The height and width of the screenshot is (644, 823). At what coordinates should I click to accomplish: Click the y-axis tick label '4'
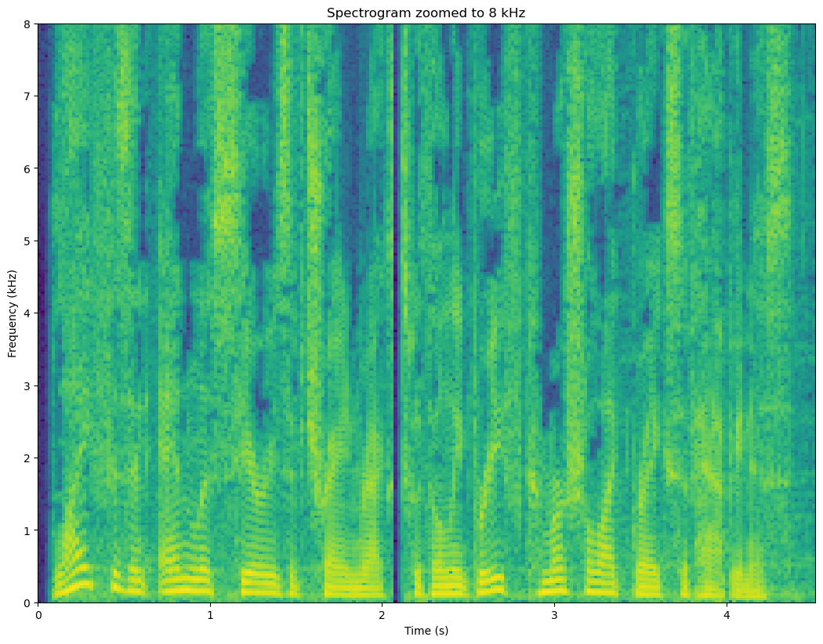pos(27,313)
